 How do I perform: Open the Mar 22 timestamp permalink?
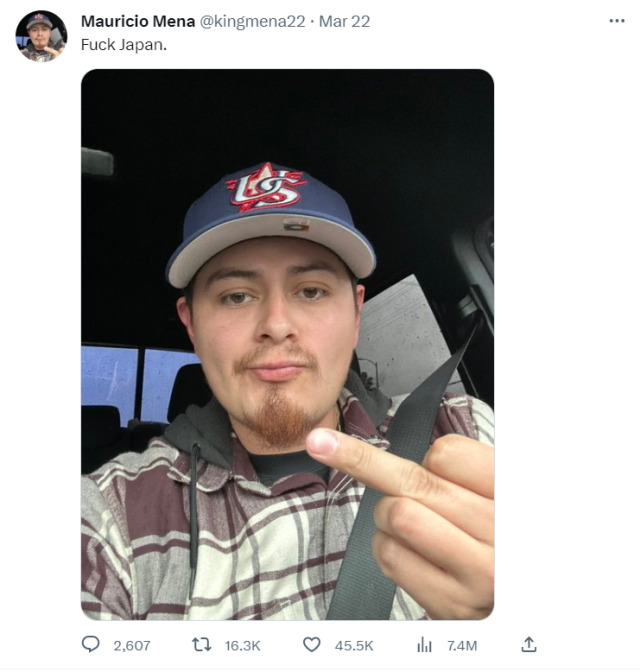click(344, 21)
